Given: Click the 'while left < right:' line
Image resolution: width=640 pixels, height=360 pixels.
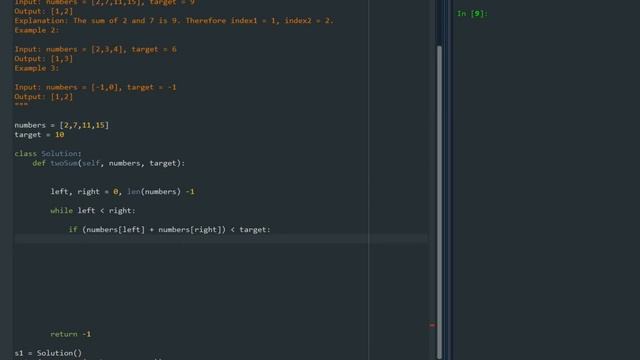Looking at the screenshot, I should tap(93, 211).
